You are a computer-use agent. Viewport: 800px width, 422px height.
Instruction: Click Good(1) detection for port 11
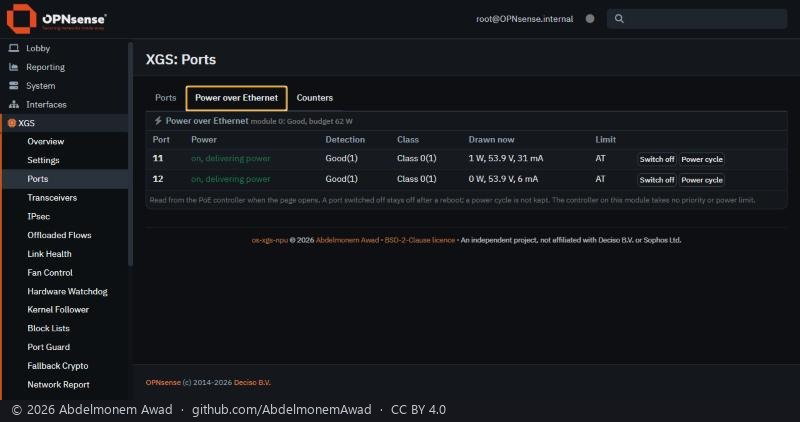click(x=341, y=158)
